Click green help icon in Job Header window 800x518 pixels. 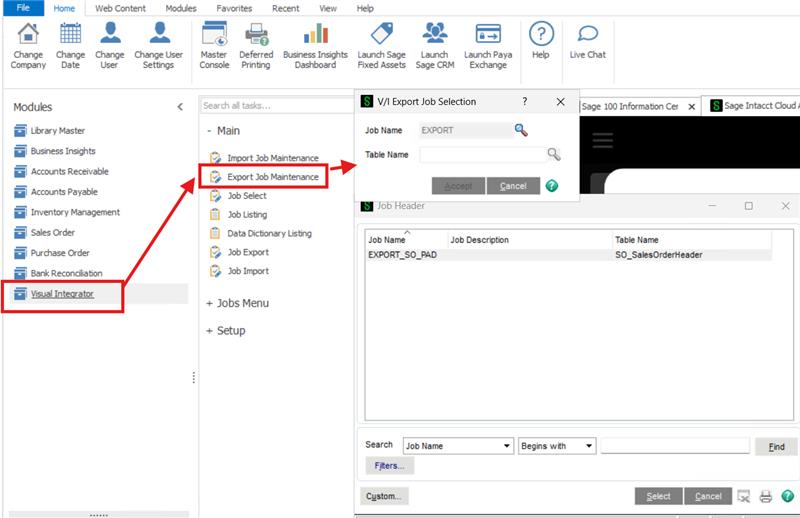pyautogui.click(x=787, y=496)
